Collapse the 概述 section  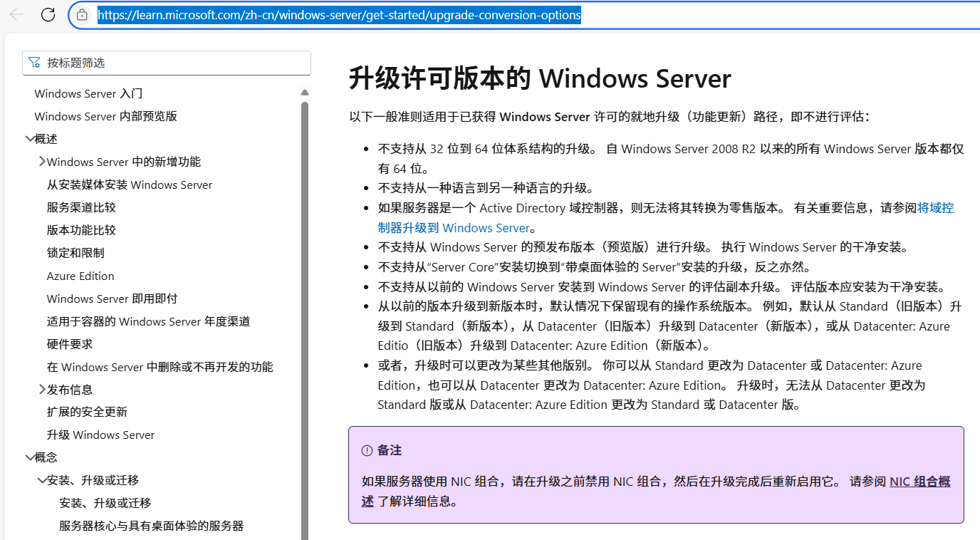click(29, 139)
